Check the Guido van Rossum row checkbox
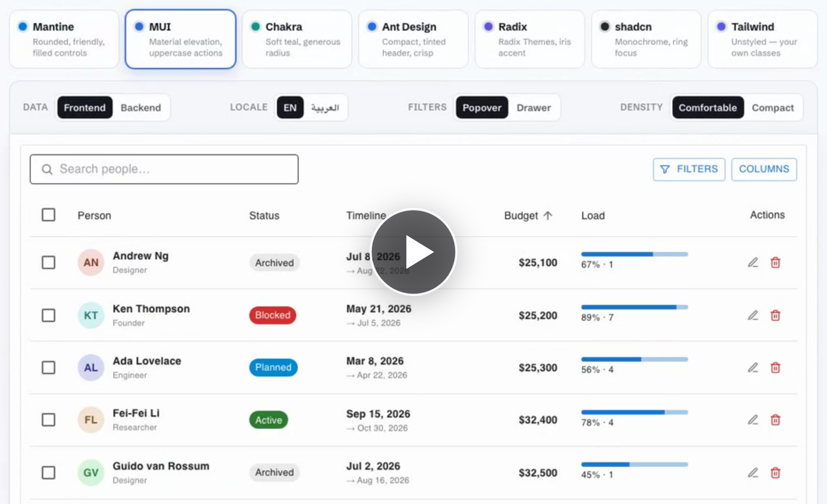827x504 pixels. [x=48, y=472]
